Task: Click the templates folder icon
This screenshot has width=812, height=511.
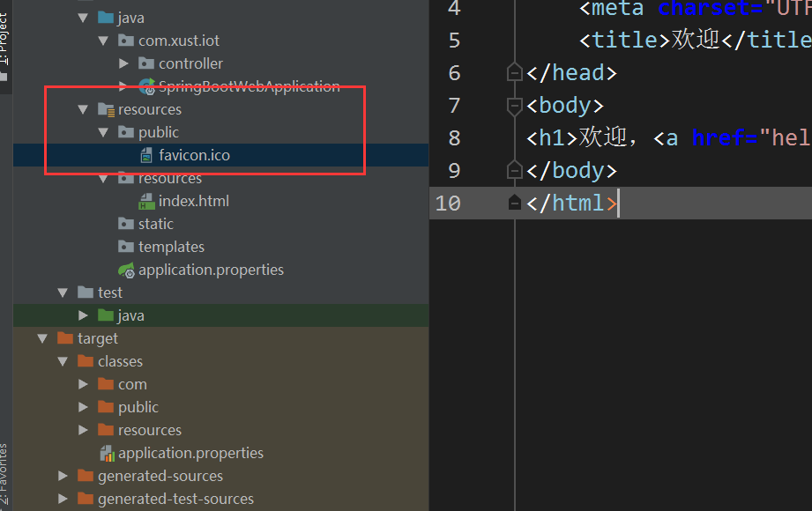Action: tap(126, 247)
